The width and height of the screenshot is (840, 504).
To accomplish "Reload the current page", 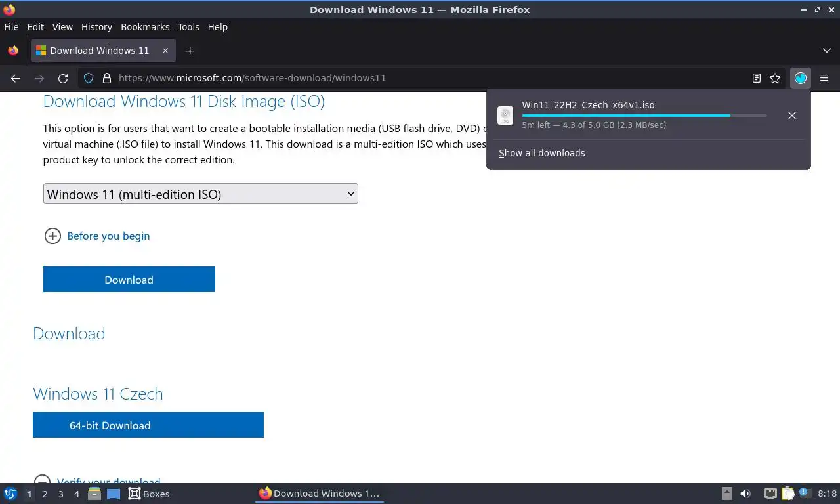I will (63, 78).
